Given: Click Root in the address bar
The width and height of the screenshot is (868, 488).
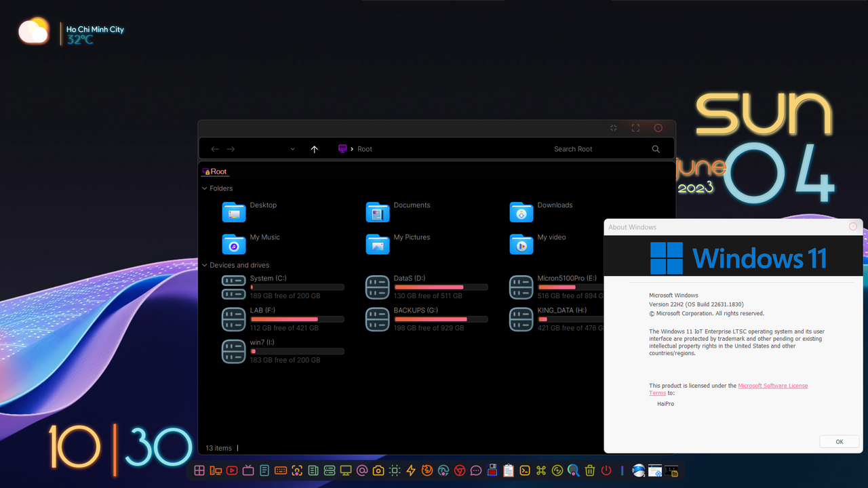Looking at the screenshot, I should tap(365, 149).
